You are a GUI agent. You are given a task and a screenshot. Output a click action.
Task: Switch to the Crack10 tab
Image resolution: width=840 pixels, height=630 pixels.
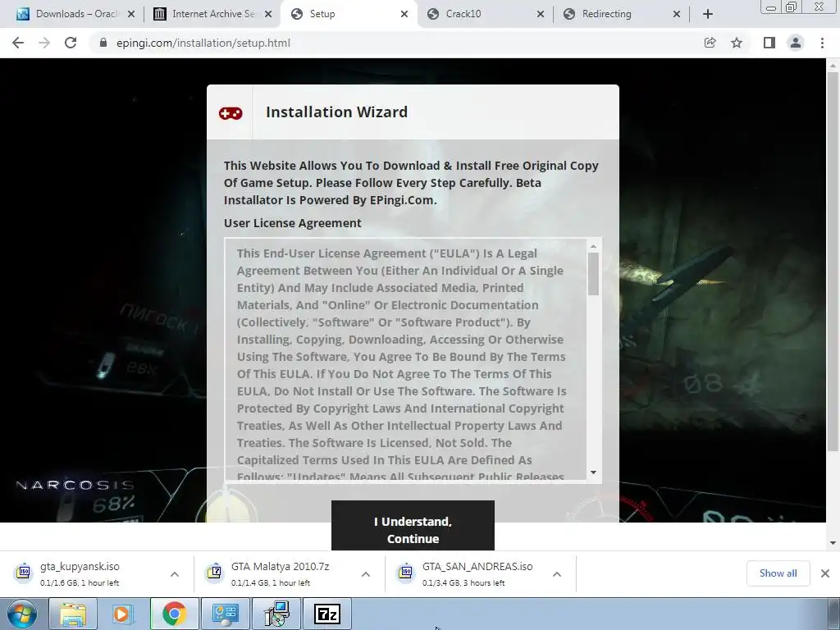(485, 14)
